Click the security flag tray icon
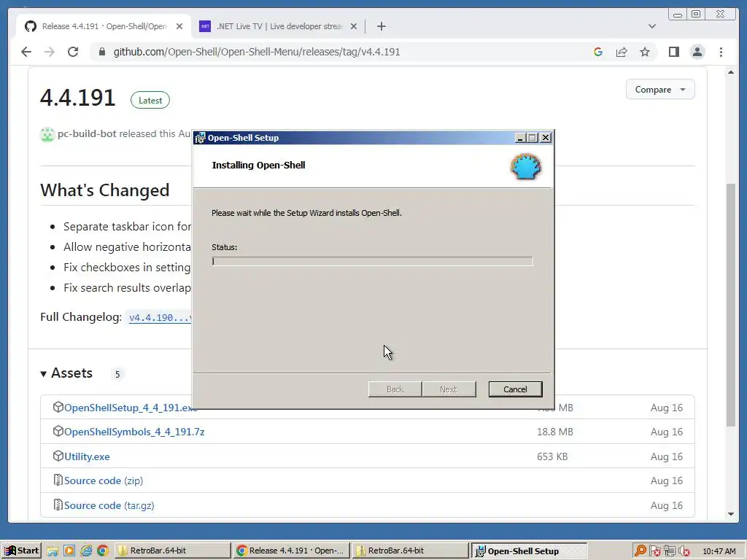Screen dimensions: 747x560 tap(655, 551)
